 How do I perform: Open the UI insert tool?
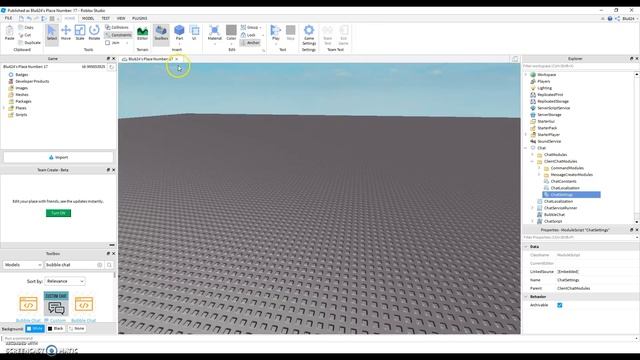click(194, 33)
